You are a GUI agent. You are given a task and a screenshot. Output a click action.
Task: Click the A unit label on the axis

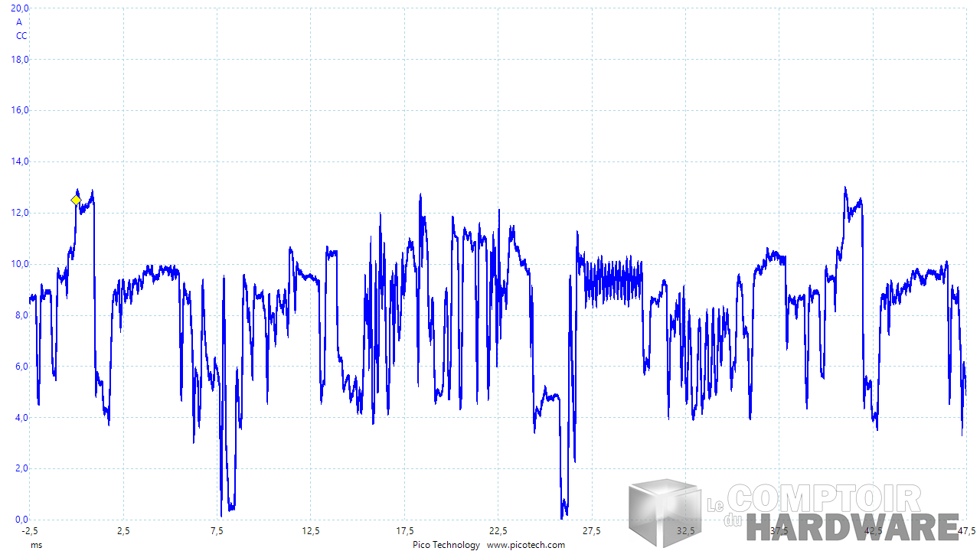(x=20, y=22)
